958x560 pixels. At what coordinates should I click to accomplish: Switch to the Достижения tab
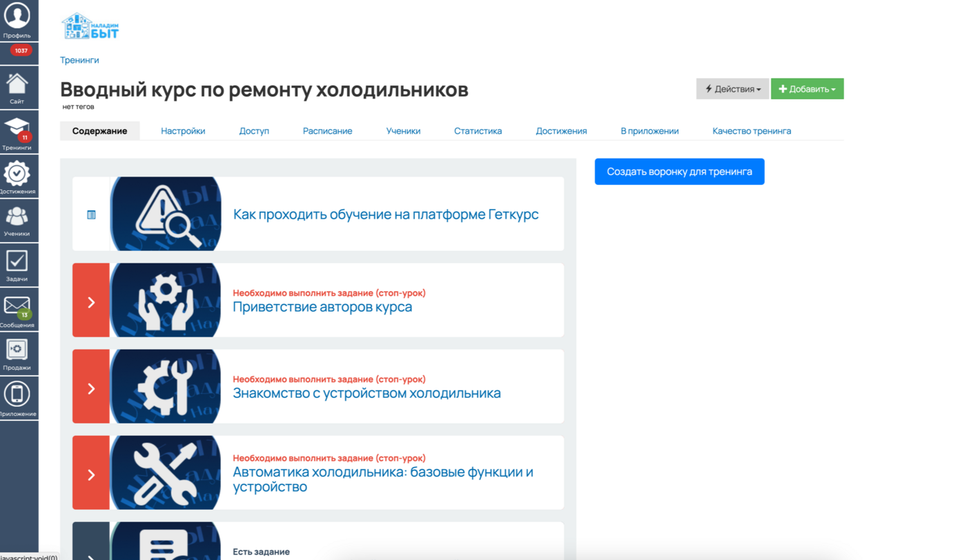[x=561, y=131]
